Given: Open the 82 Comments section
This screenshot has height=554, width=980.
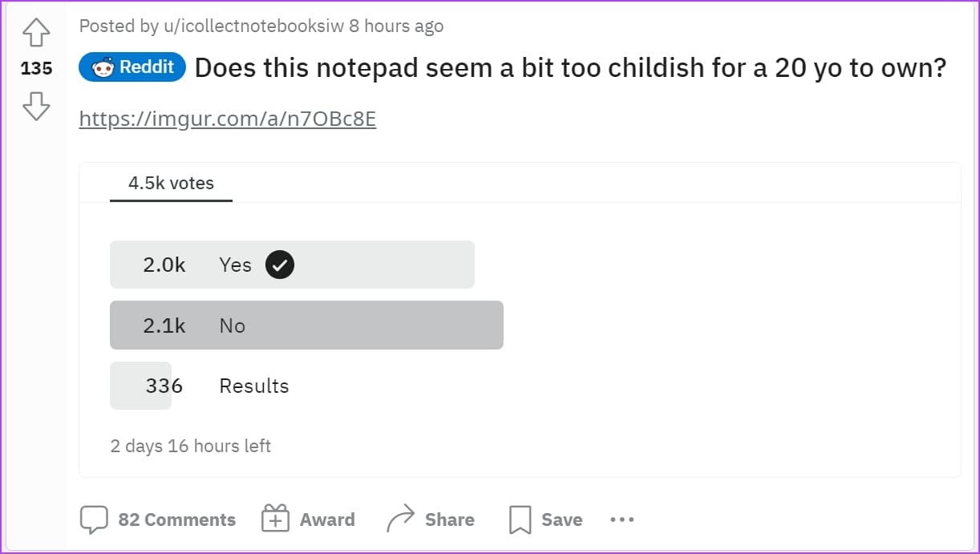Looking at the screenshot, I should 176,520.
